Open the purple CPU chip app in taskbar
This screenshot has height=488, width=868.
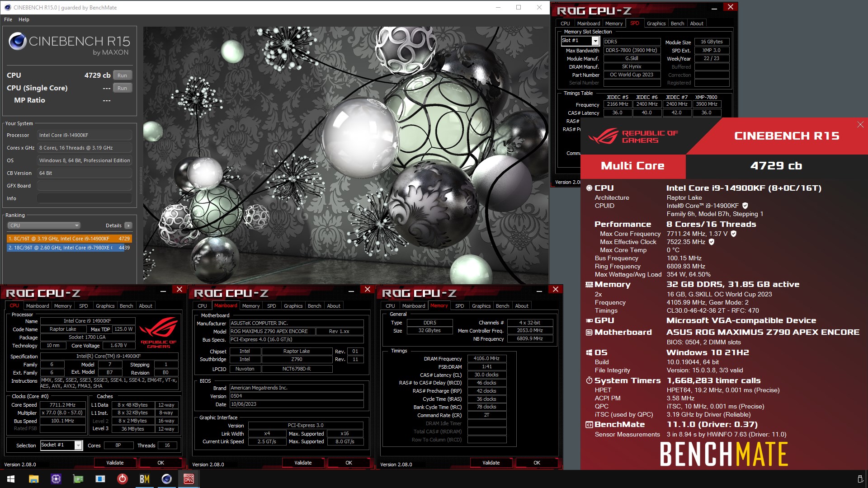pyautogui.click(x=56, y=479)
